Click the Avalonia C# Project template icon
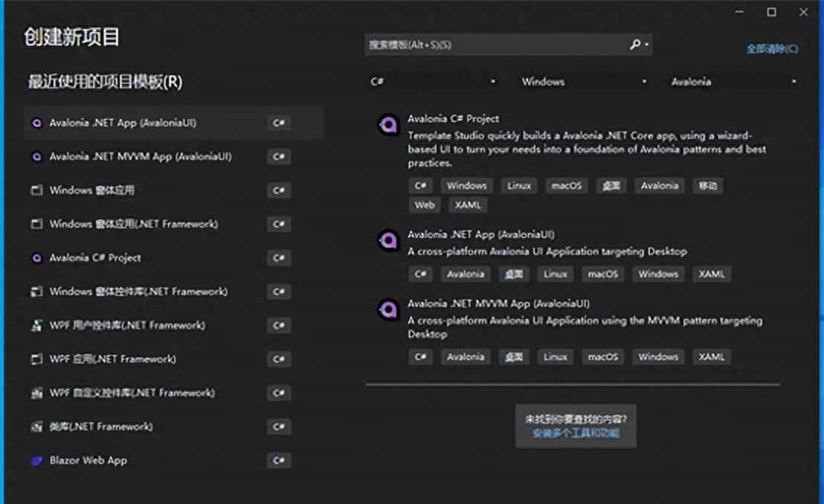This screenshot has height=504, width=824. (388, 126)
